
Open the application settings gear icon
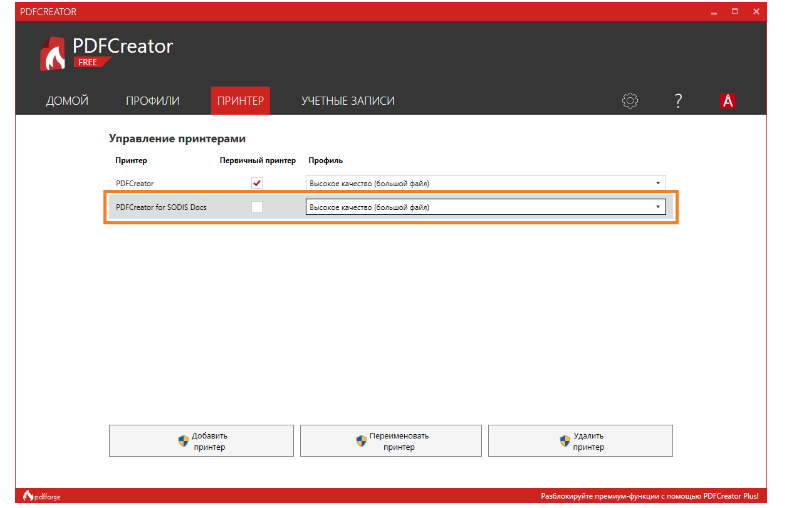point(630,101)
